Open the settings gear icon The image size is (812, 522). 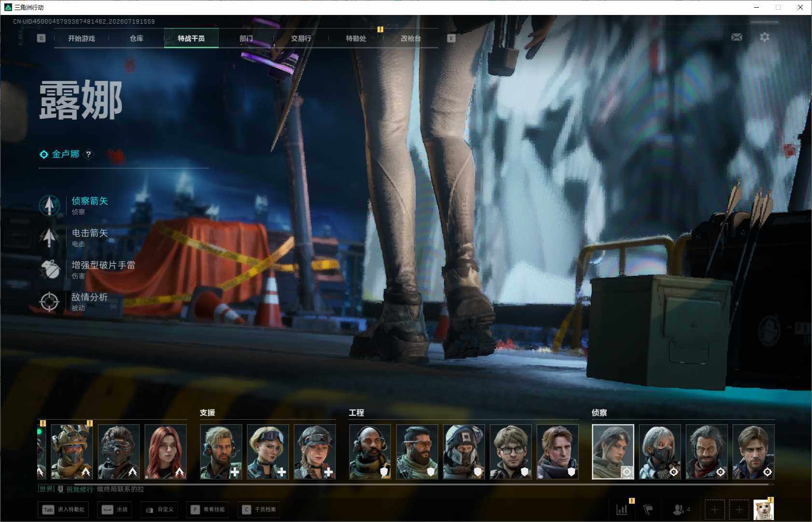click(765, 37)
